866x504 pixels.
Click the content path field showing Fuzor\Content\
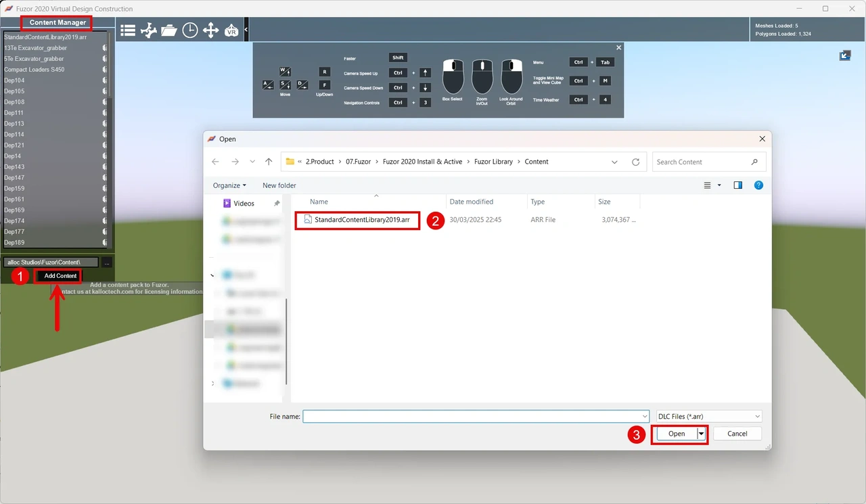pyautogui.click(x=51, y=262)
